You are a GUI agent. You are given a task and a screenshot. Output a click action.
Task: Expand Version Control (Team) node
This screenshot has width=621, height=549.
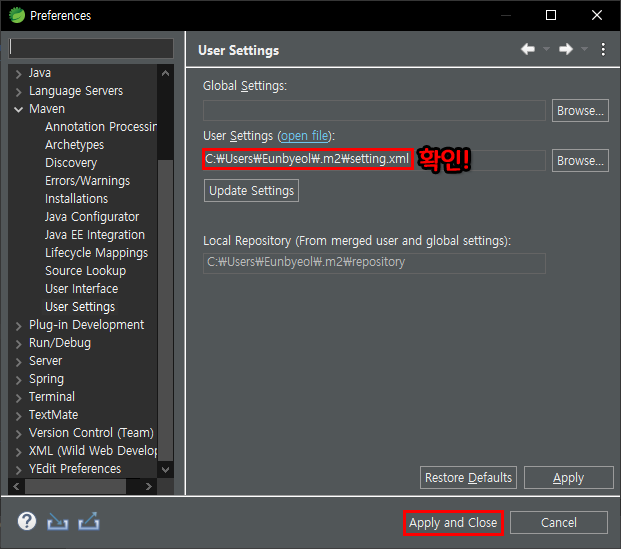coord(18,434)
